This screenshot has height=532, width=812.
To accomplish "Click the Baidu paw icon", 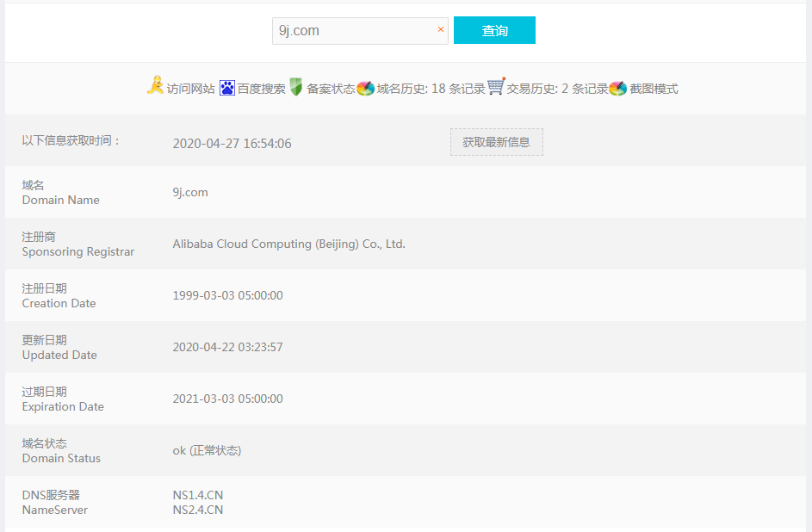I will (227, 88).
